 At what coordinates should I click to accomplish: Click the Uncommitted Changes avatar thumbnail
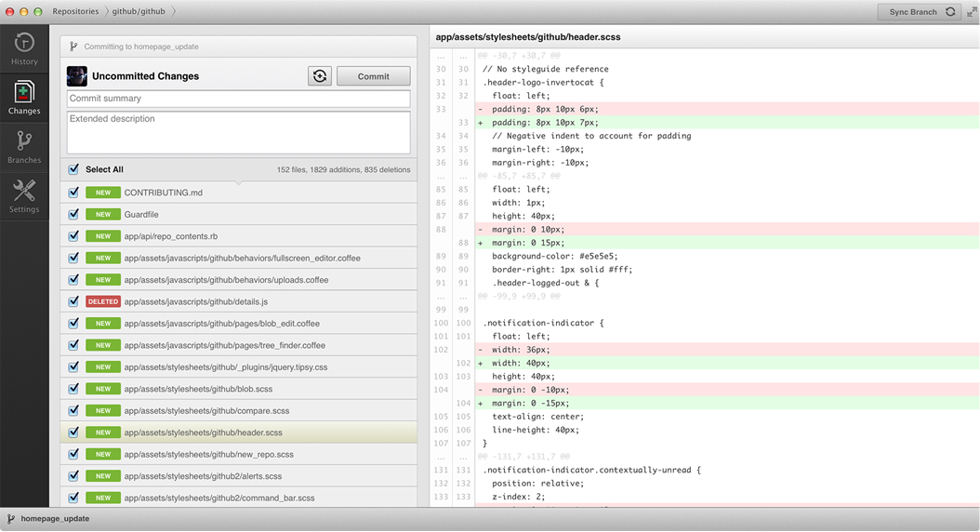click(77, 76)
